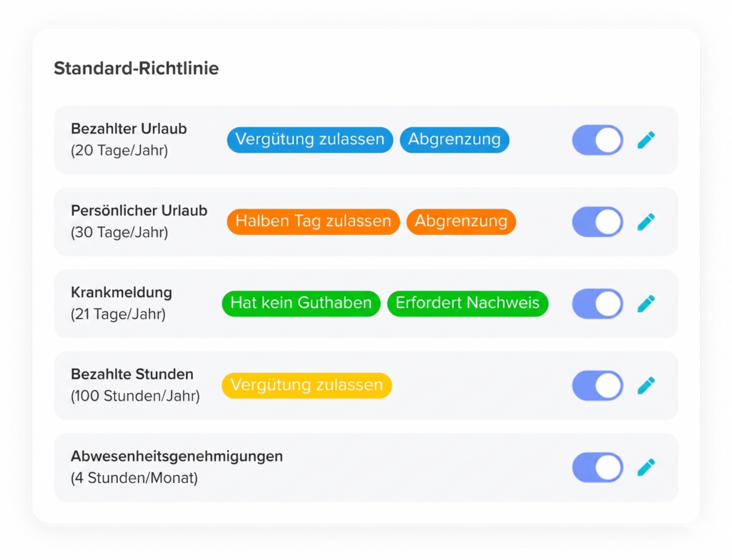
Task: Edit the Bezahlter Urlaub policy pencil icon
Action: [x=646, y=140]
